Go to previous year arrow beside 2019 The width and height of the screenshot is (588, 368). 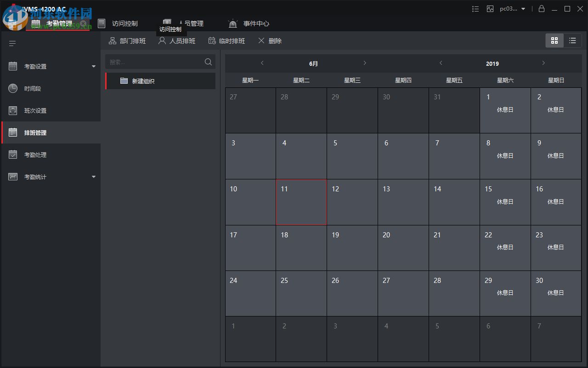point(441,63)
